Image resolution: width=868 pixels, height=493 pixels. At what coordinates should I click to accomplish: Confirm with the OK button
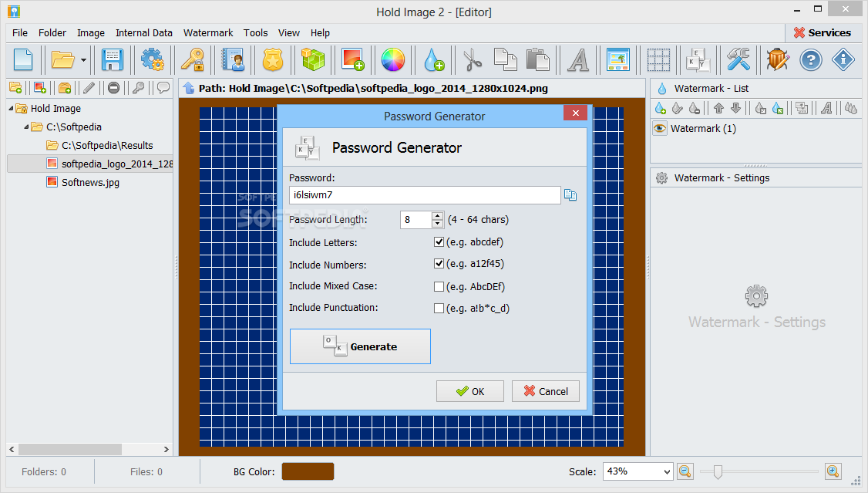470,391
